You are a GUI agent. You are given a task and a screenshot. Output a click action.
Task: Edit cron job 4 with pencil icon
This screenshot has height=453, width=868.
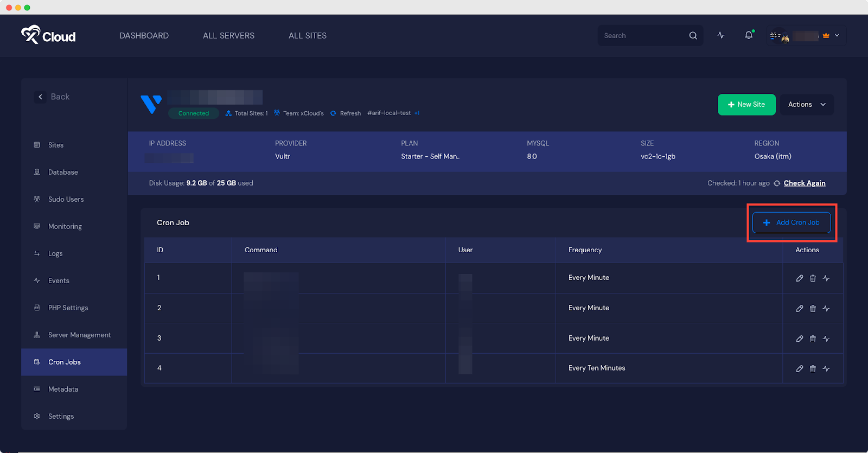(799, 369)
